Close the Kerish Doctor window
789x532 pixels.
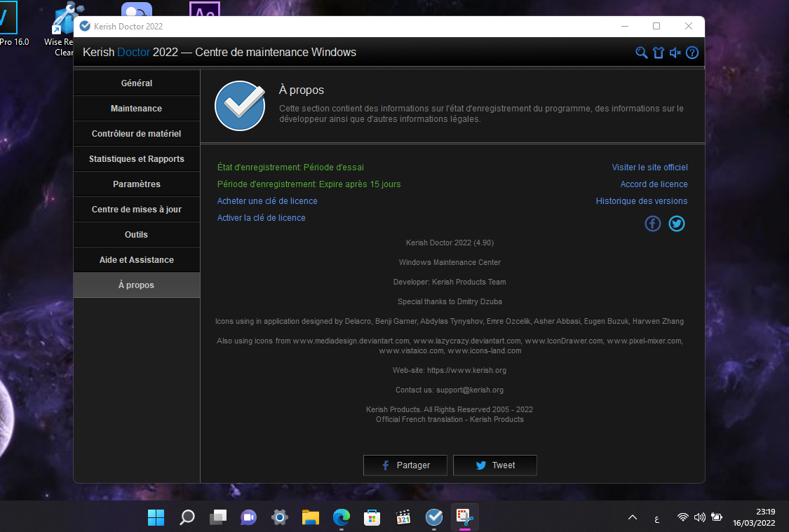(x=689, y=26)
